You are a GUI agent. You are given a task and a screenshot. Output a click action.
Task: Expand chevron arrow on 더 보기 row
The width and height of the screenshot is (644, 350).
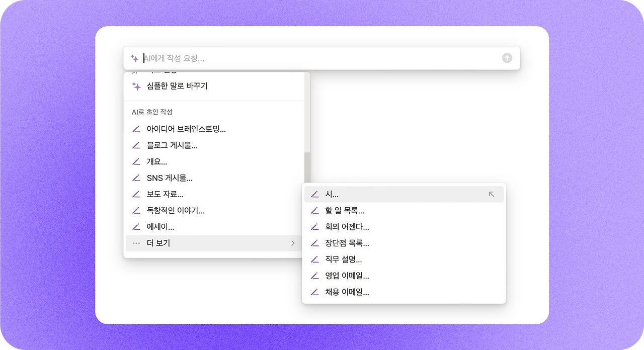point(293,243)
